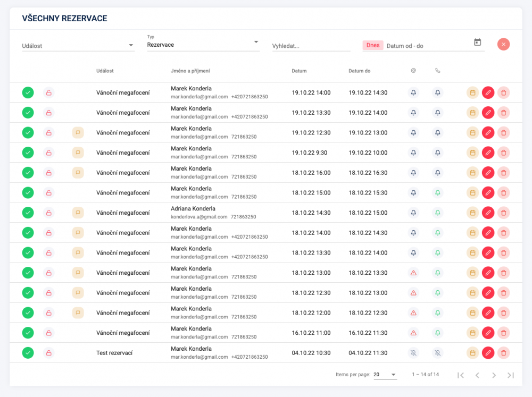
Task: Clear filters with the red X button
Action: coord(503,44)
